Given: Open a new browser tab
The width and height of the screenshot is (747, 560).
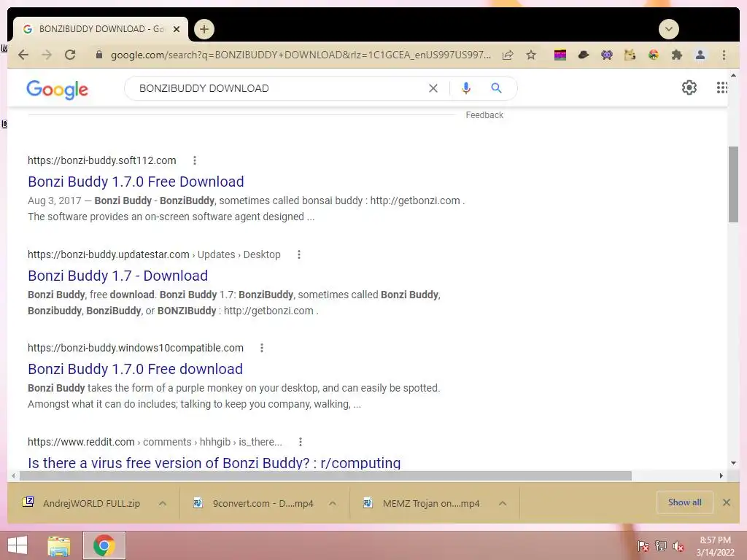Looking at the screenshot, I should [x=204, y=29].
